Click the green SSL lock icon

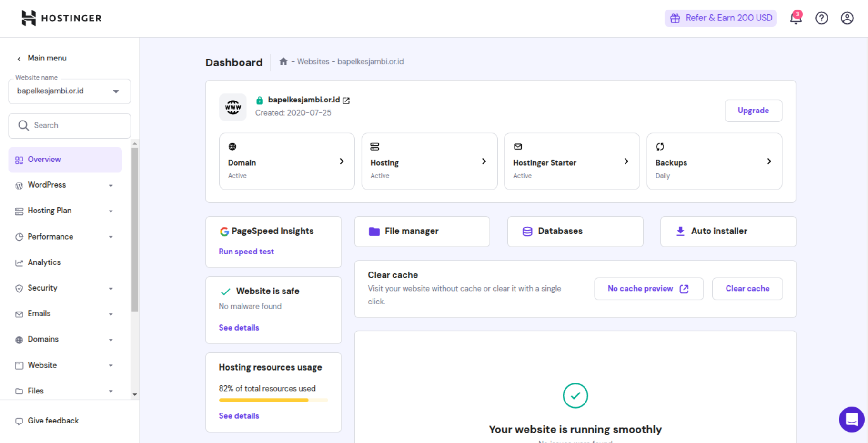[260, 100]
